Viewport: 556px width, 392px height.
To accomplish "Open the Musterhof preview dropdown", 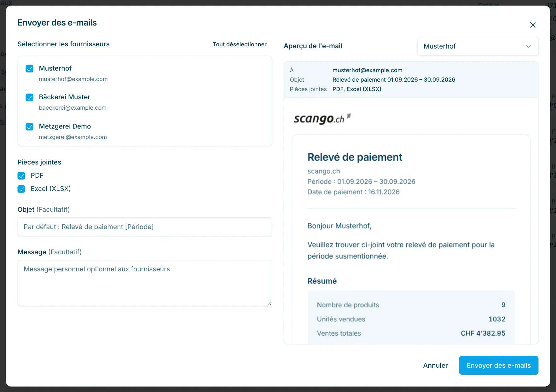I will tap(478, 46).
